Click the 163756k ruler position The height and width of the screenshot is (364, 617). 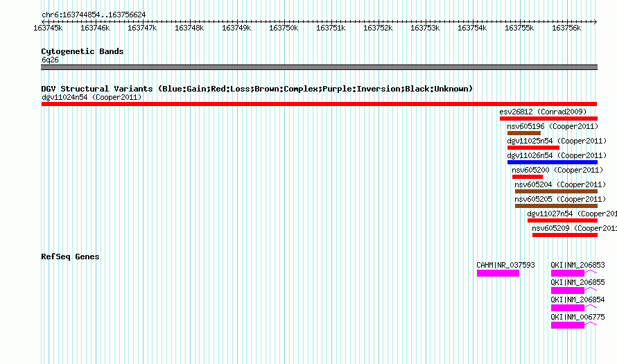click(x=566, y=28)
